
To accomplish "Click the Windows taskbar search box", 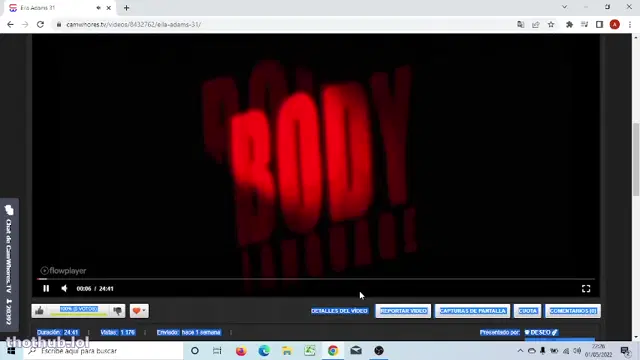I will [102, 351].
